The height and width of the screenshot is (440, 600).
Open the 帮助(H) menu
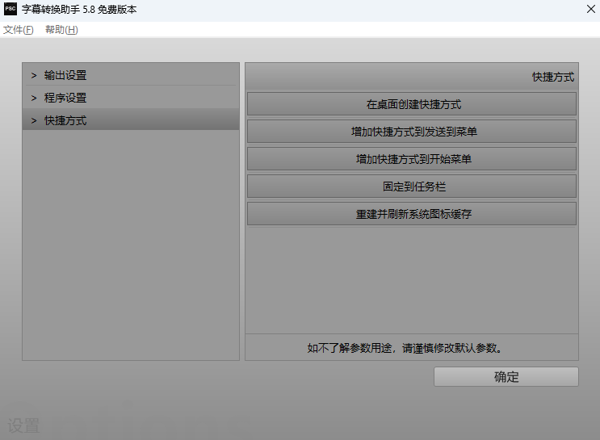[x=61, y=30]
